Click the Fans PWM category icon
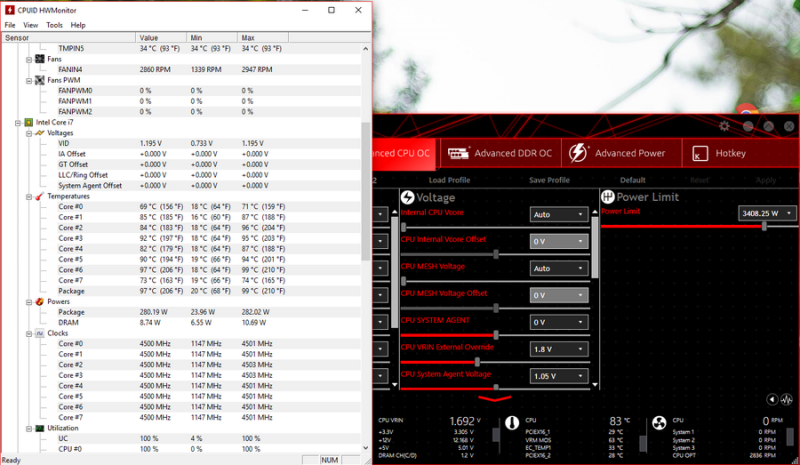 (39, 80)
